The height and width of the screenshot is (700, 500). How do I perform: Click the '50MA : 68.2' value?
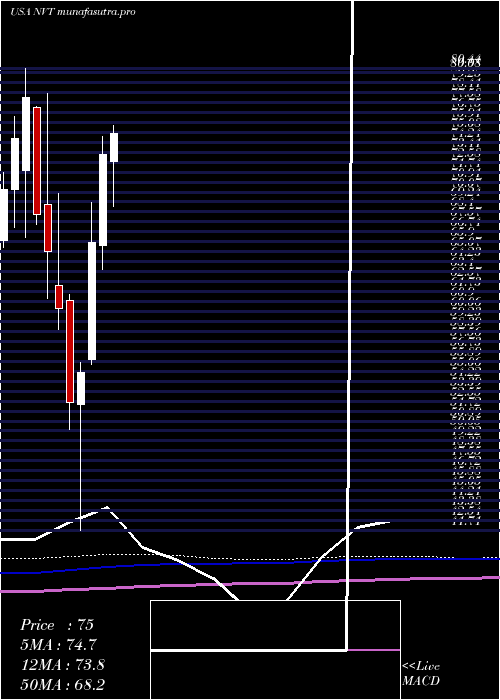pyautogui.click(x=63, y=684)
